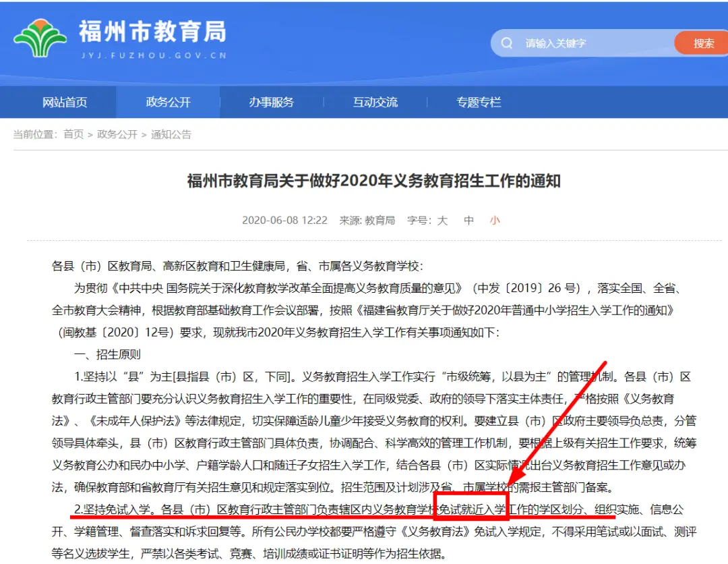The height and width of the screenshot is (564, 728).
Task: Click 政务公开 in the breadcrumb path
Action: 117,135
